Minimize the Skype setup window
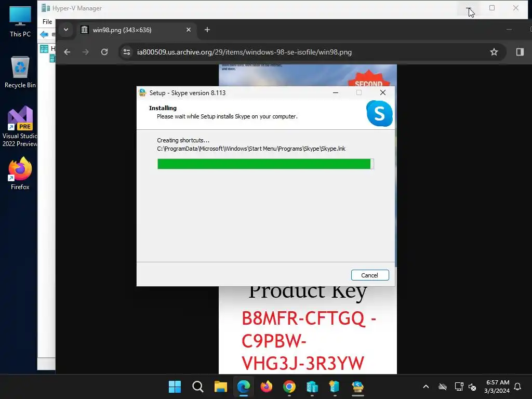This screenshot has width=532, height=399. coord(336,92)
